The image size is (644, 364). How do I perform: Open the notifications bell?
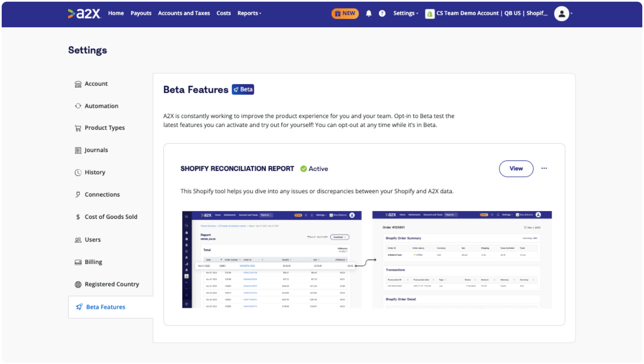(x=369, y=13)
